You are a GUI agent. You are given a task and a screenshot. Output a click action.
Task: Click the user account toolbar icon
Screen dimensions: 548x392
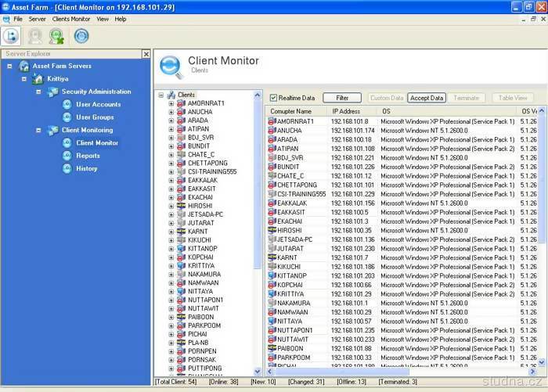(35, 36)
